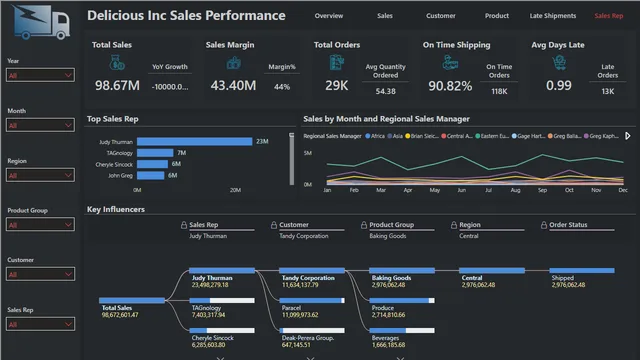Select the Greg Kaph... purple legend dot
Image resolution: width=640 pixels, height=360 pixels.
(x=586, y=136)
